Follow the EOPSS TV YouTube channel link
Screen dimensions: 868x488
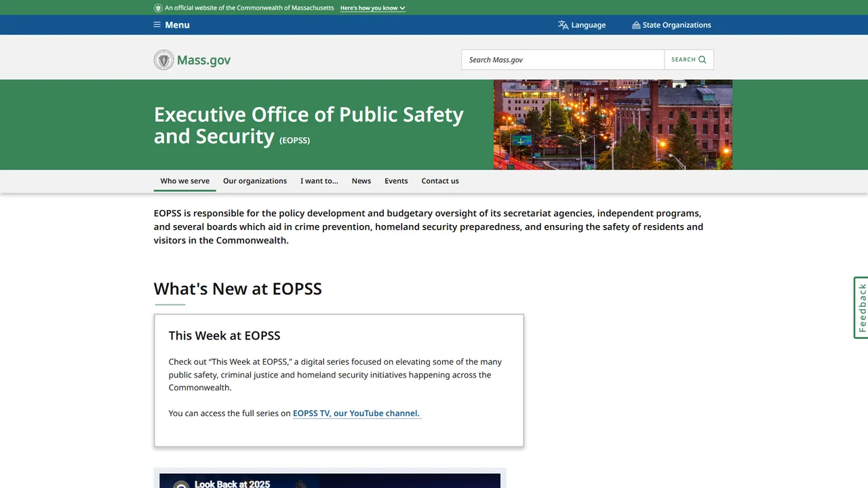pyautogui.click(x=357, y=413)
